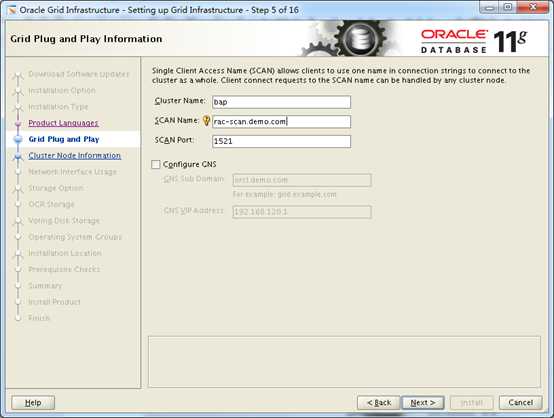This screenshot has height=418, width=554.
Task: Click the Download Software Updates step
Action: (79, 74)
